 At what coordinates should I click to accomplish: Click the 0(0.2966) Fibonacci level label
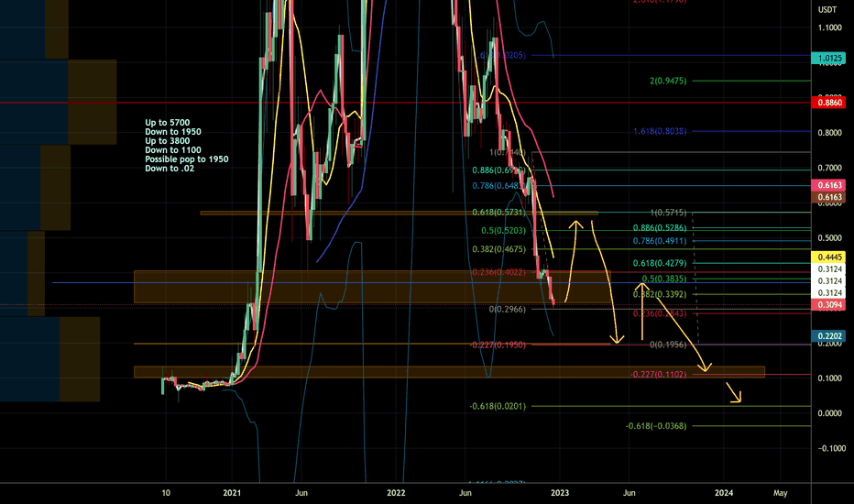(507, 310)
